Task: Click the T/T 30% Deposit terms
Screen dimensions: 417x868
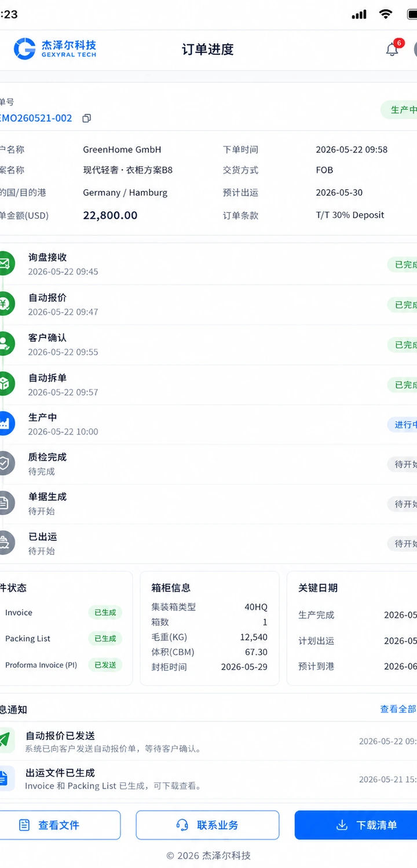Action: [350, 215]
